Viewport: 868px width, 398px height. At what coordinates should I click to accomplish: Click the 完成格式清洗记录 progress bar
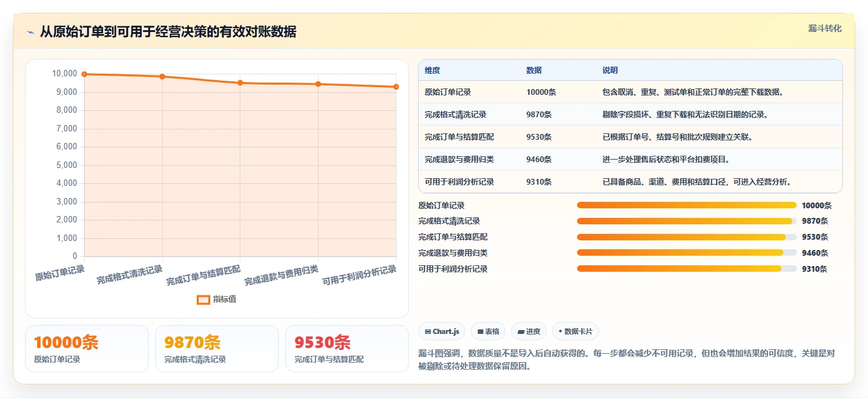(x=687, y=221)
